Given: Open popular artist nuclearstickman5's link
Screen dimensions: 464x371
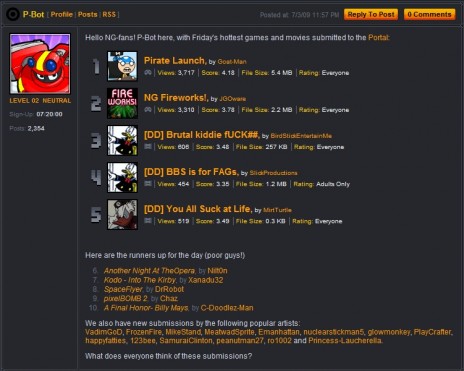Looking at the screenshot, I should pyautogui.click(x=333, y=332).
